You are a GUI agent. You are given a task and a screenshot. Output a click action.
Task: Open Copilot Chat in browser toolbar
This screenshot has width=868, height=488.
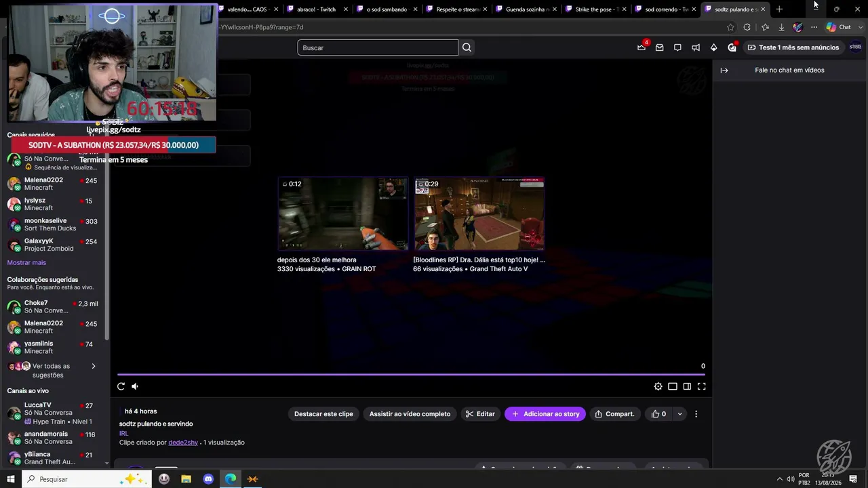pos(838,27)
